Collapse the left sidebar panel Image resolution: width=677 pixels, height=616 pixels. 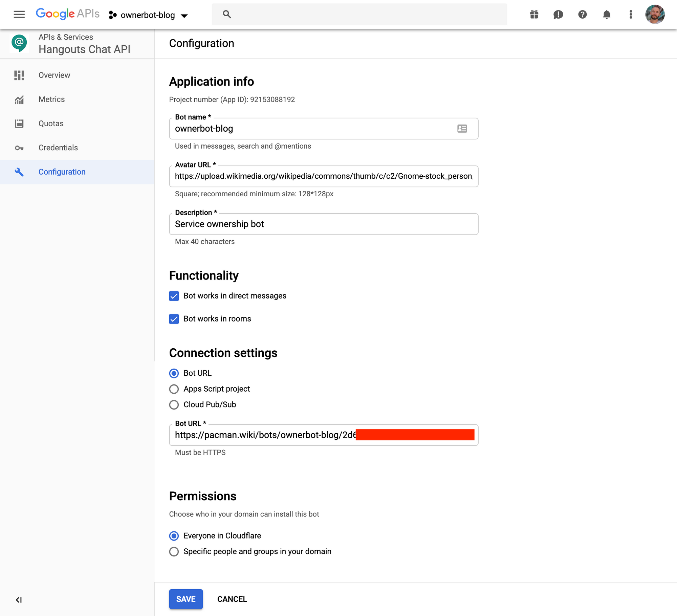[19, 600]
